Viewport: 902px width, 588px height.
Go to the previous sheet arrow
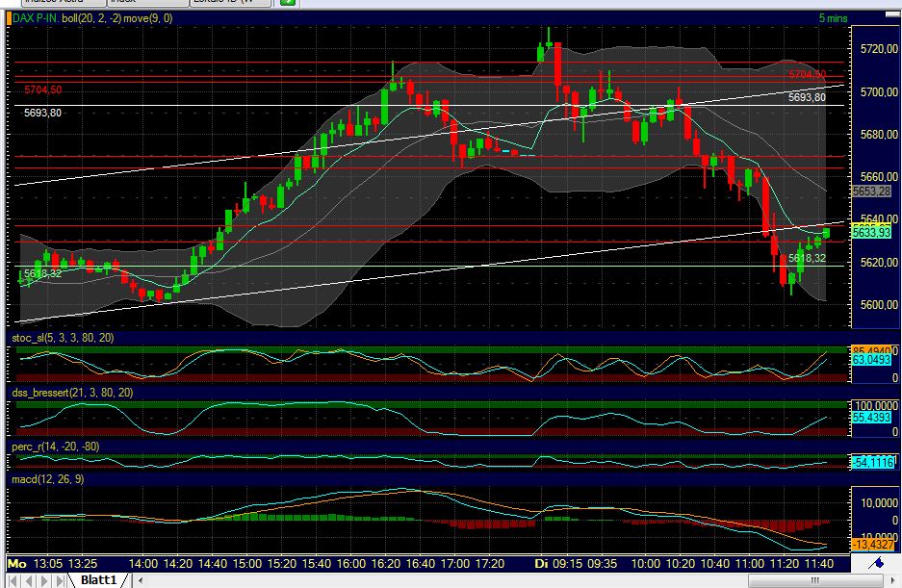click(29, 580)
